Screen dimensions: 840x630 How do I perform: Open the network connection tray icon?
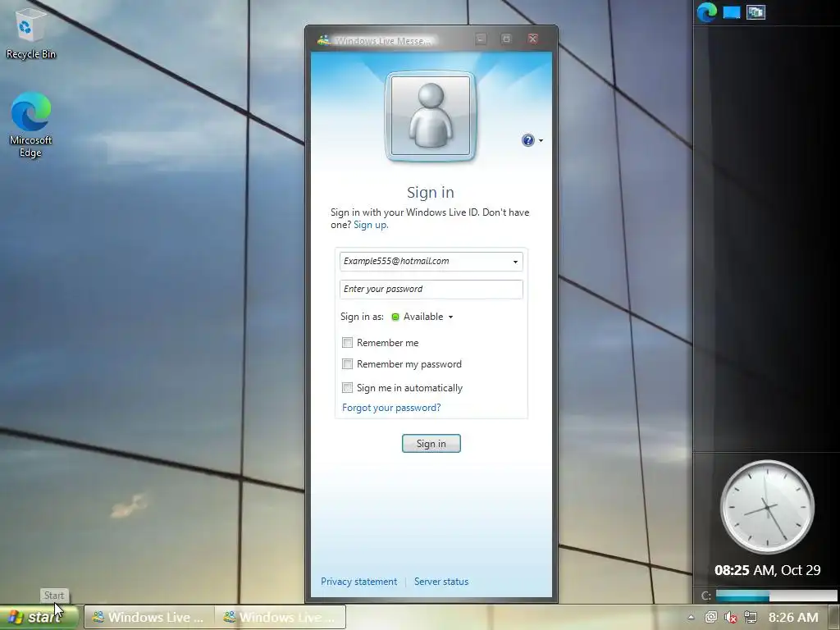point(751,618)
